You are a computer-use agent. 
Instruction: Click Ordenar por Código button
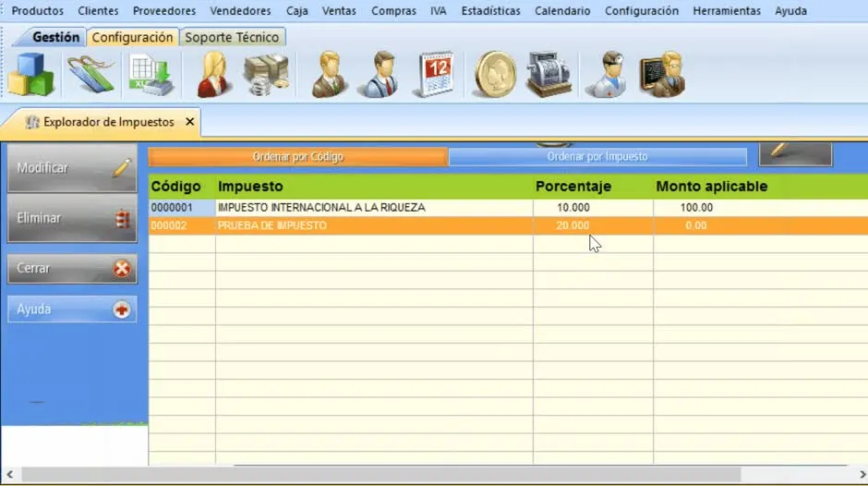298,157
